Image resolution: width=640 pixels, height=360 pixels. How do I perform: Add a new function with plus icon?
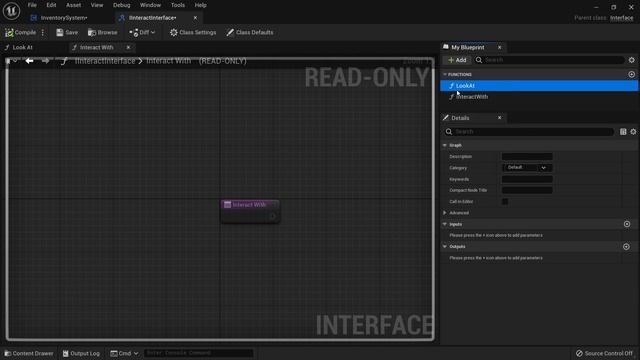click(x=631, y=74)
